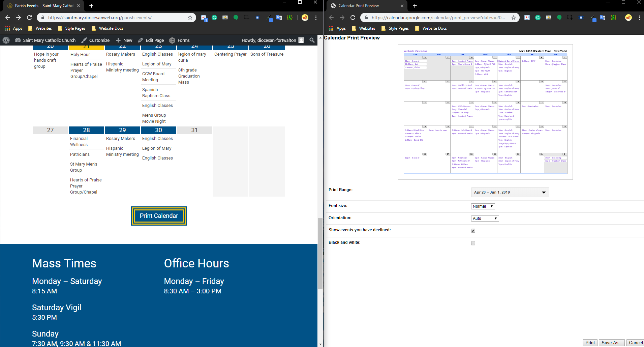Click the Print Calendar button
Viewport: 644px width, 347px height.
click(x=159, y=216)
